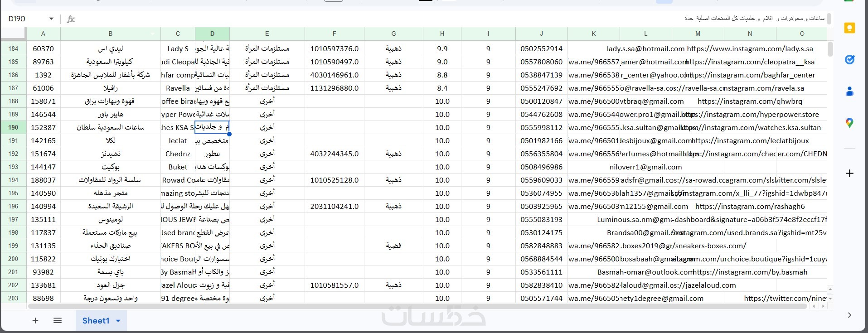Viewport: 868px width, 333px height.
Task: Click the fx function icon
Action: (x=71, y=19)
